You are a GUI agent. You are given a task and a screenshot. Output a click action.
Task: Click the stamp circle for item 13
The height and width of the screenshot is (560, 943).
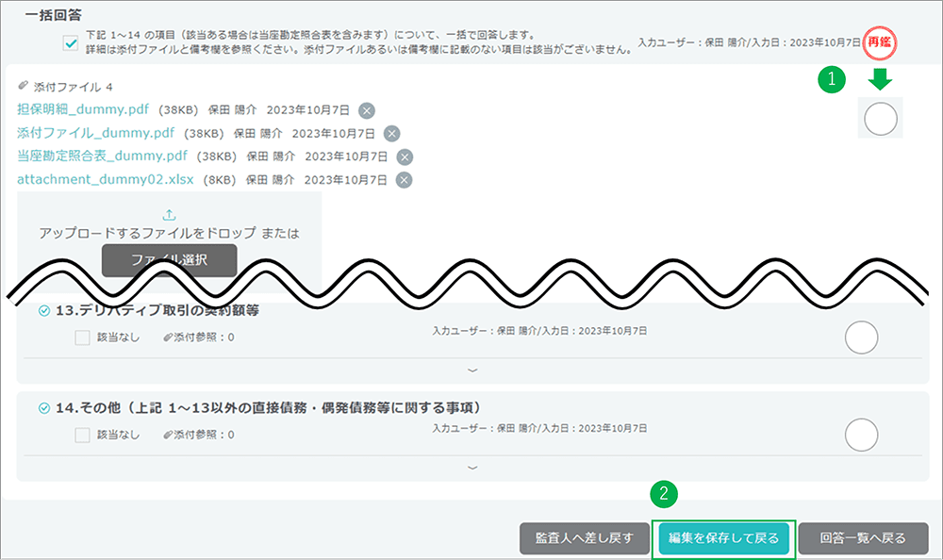tap(862, 338)
